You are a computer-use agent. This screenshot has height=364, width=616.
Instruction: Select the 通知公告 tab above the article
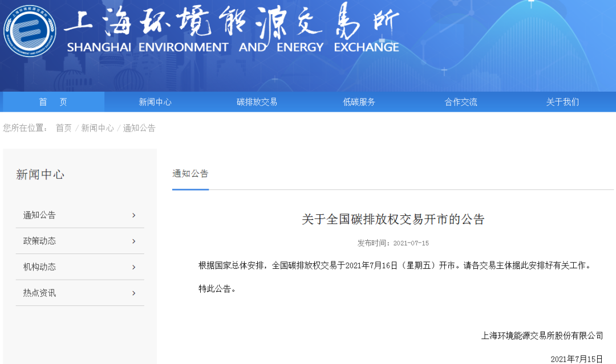(191, 174)
